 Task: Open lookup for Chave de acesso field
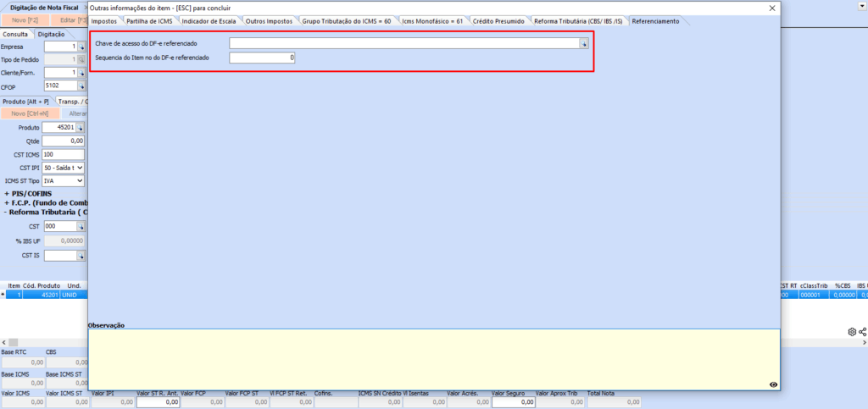583,43
